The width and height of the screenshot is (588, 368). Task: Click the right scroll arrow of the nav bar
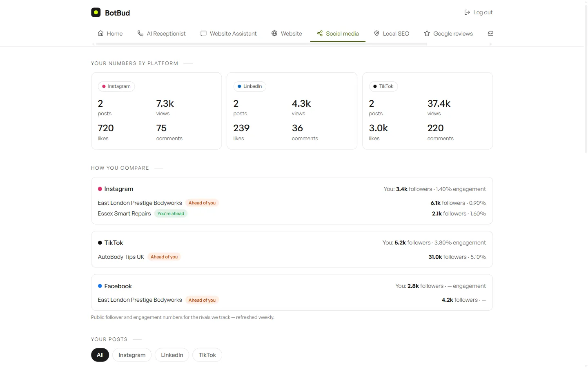click(x=490, y=44)
